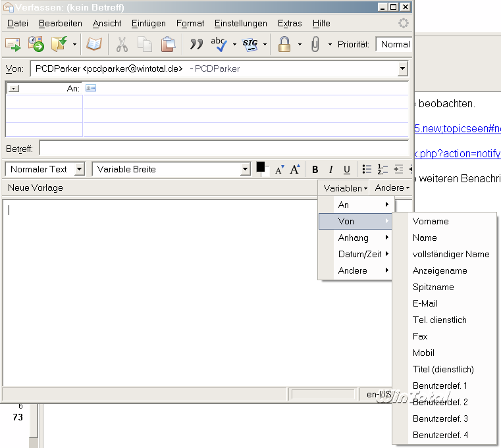Select vollständiger Name from the submenu
Image resolution: width=501 pixels, height=448 pixels.
tap(451, 254)
